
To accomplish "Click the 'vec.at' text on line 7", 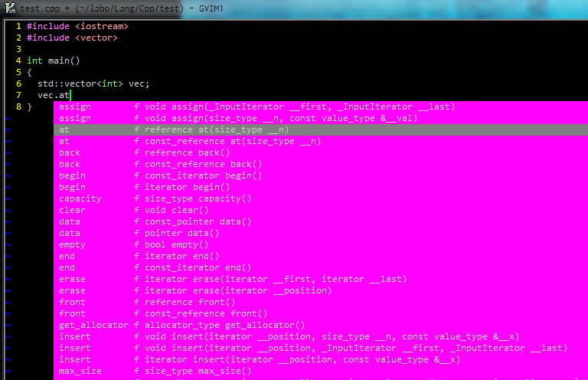I will [54, 95].
